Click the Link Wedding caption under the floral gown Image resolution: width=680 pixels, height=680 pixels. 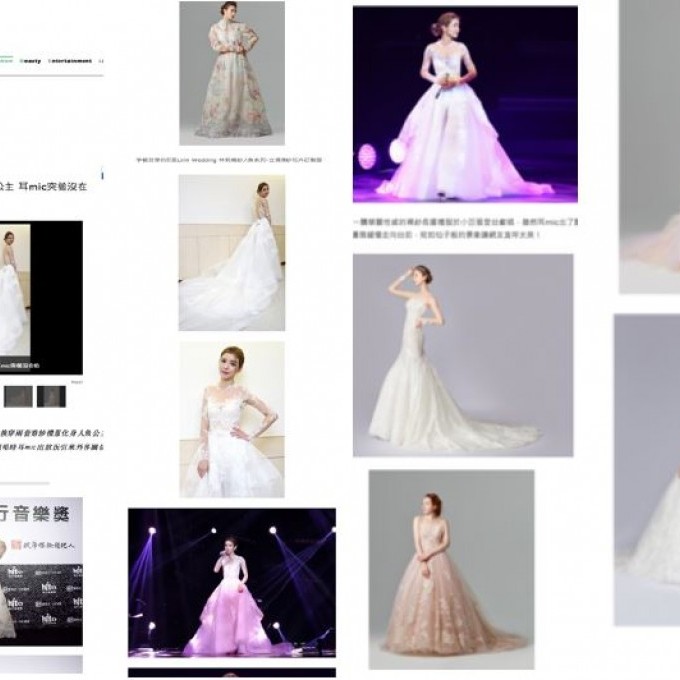(230, 159)
